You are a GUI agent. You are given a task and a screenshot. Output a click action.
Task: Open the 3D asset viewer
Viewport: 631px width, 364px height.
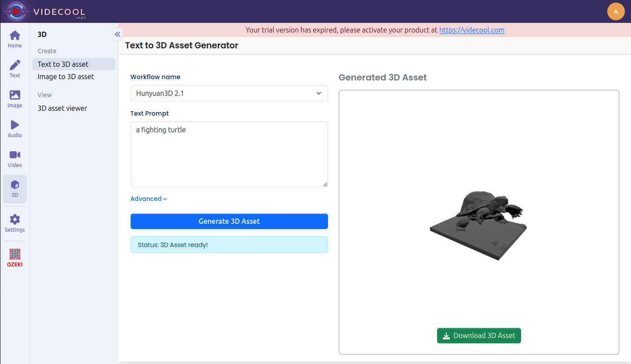click(62, 108)
